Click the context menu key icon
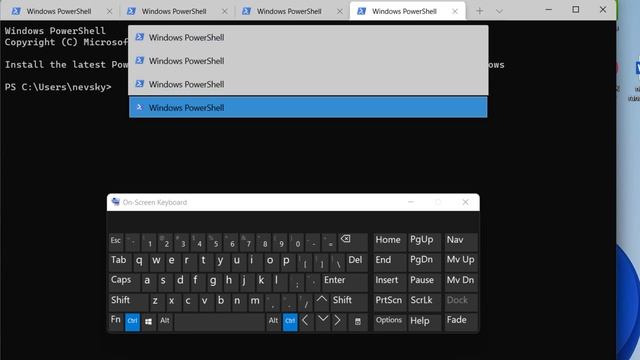Image resolution: width=640 pixels, height=360 pixels. coord(358,322)
